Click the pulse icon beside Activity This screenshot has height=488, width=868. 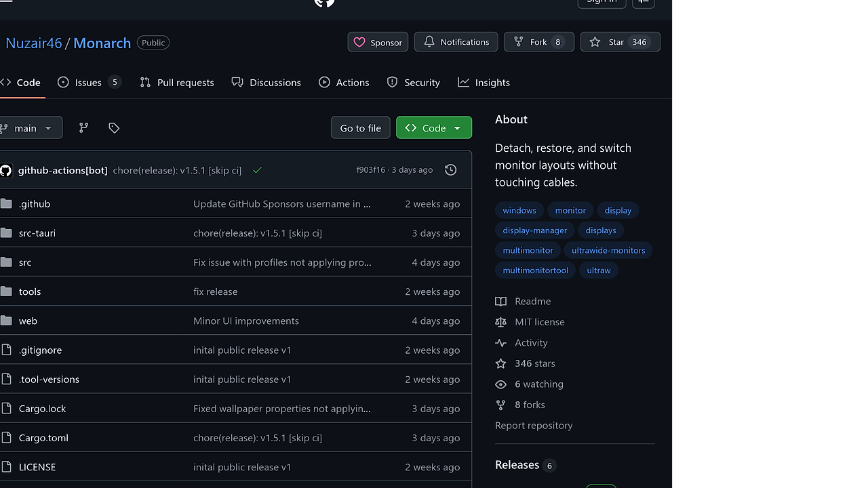tap(500, 343)
